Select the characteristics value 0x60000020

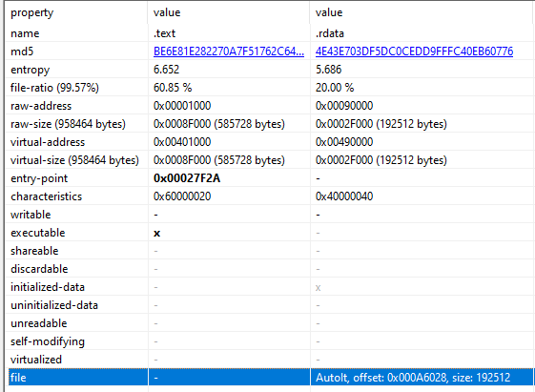182,196
